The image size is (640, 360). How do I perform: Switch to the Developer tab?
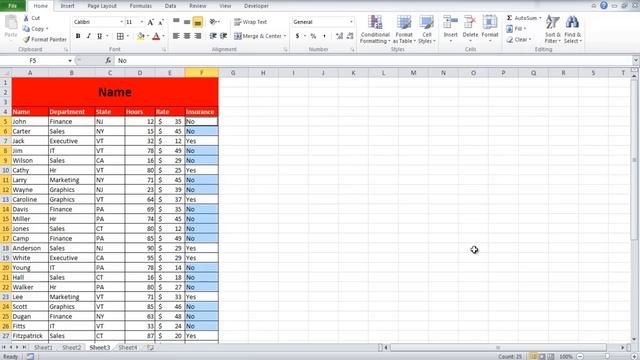[256, 6]
